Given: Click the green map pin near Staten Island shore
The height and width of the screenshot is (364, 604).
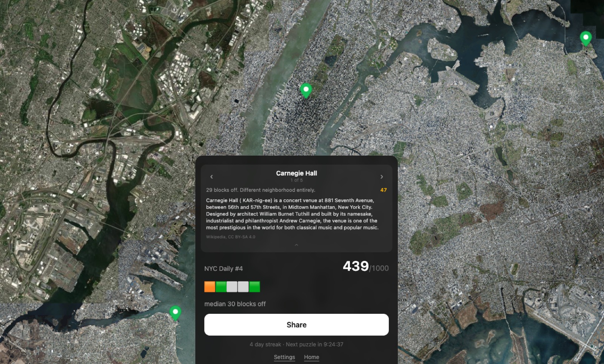Looking at the screenshot, I should (x=175, y=313).
